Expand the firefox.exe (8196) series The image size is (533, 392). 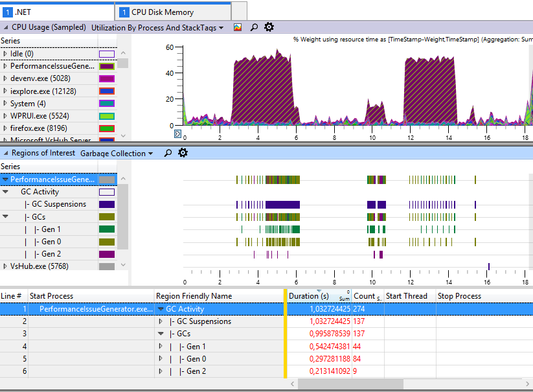coord(5,128)
